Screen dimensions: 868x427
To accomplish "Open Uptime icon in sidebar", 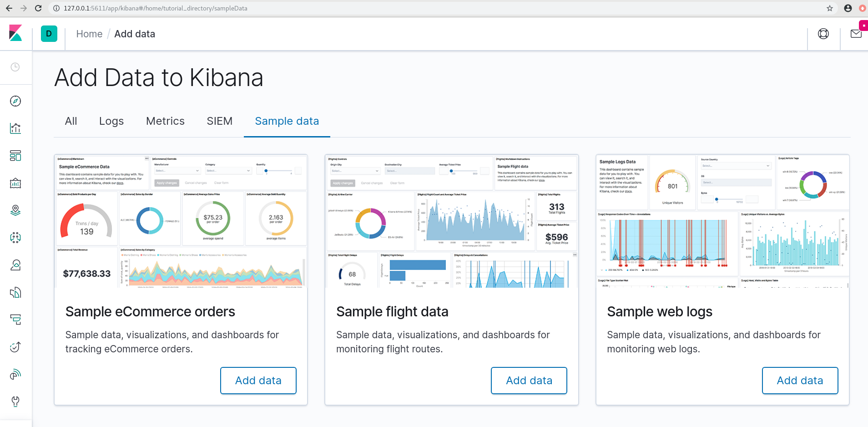I will [15, 347].
